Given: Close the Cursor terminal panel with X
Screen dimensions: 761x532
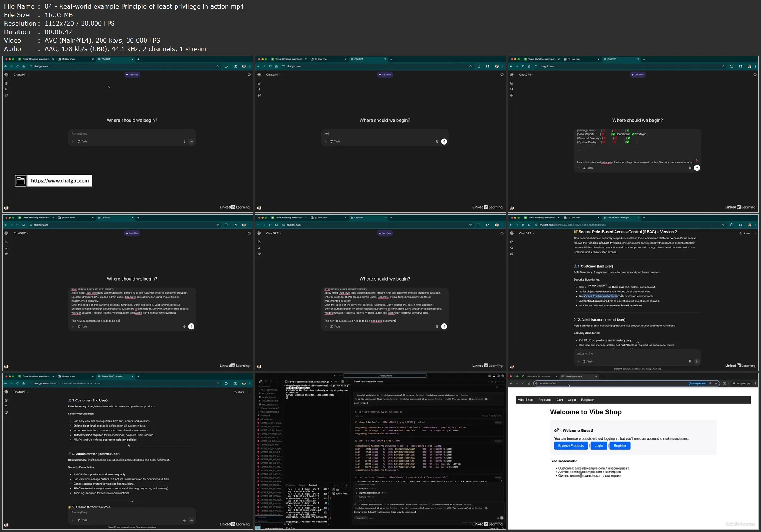Looking at the screenshot, I should coord(347,485).
